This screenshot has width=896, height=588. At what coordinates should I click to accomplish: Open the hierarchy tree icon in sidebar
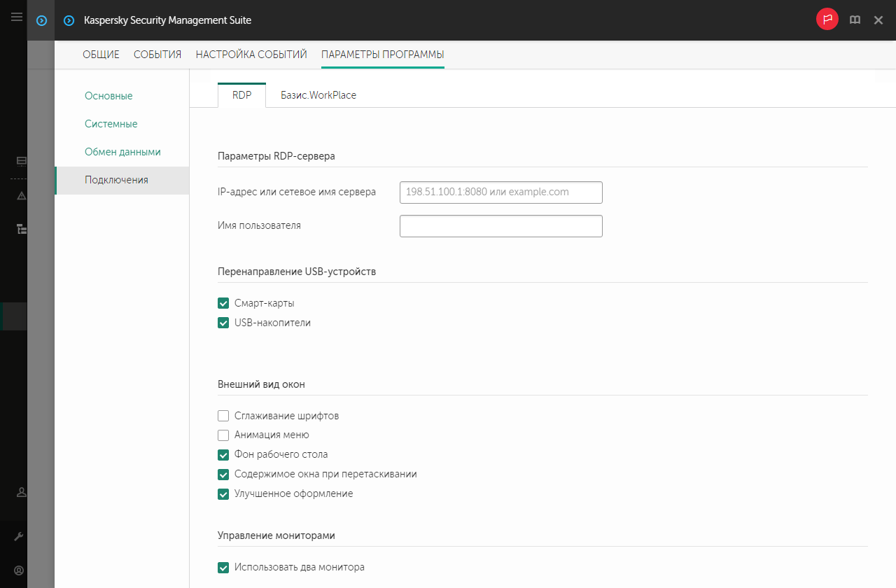[x=21, y=228]
